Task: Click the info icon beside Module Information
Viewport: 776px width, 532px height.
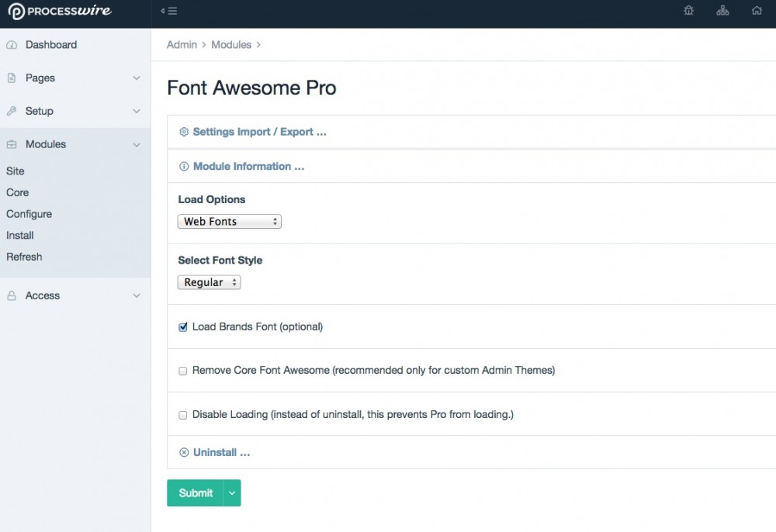Action: (184, 167)
